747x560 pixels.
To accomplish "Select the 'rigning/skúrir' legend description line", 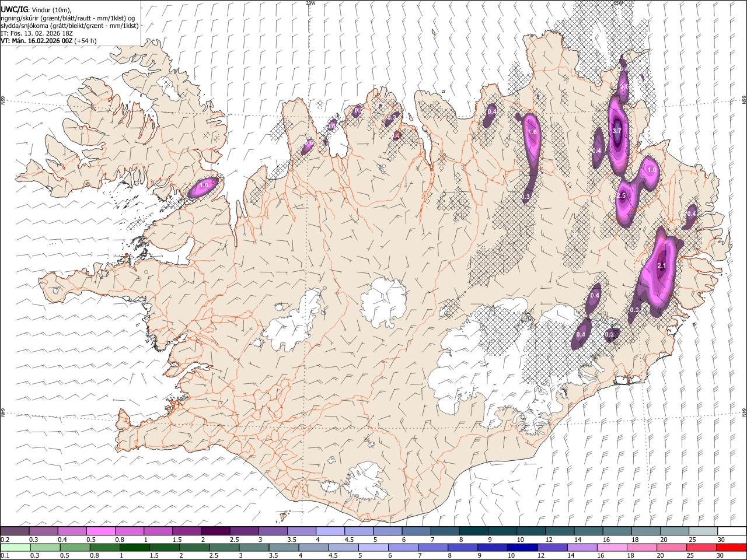I will tap(68, 18).
